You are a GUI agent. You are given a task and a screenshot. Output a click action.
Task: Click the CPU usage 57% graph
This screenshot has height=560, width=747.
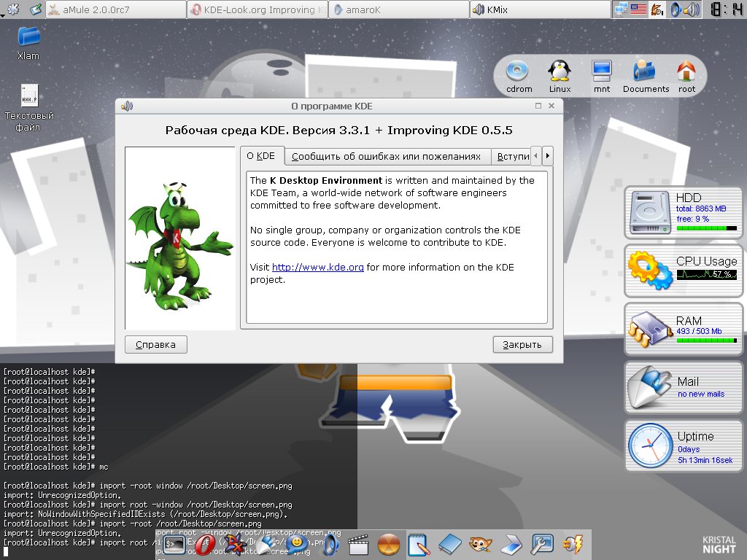tap(706, 274)
